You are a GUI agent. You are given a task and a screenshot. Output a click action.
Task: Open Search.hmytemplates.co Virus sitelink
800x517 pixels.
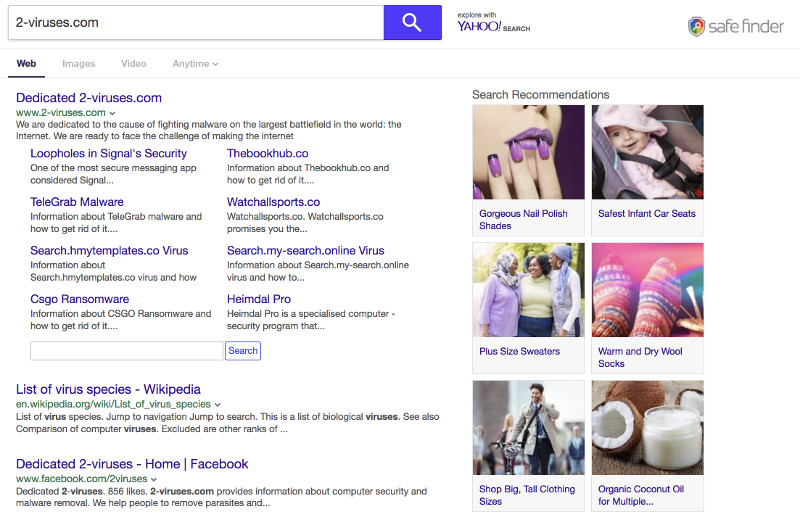pos(109,251)
